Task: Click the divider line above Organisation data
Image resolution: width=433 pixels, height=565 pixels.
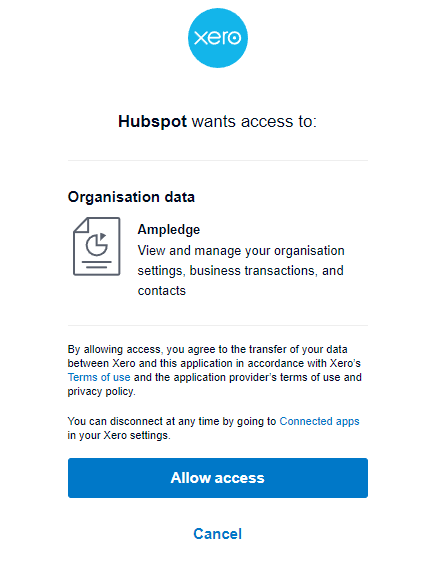Action: 218,160
